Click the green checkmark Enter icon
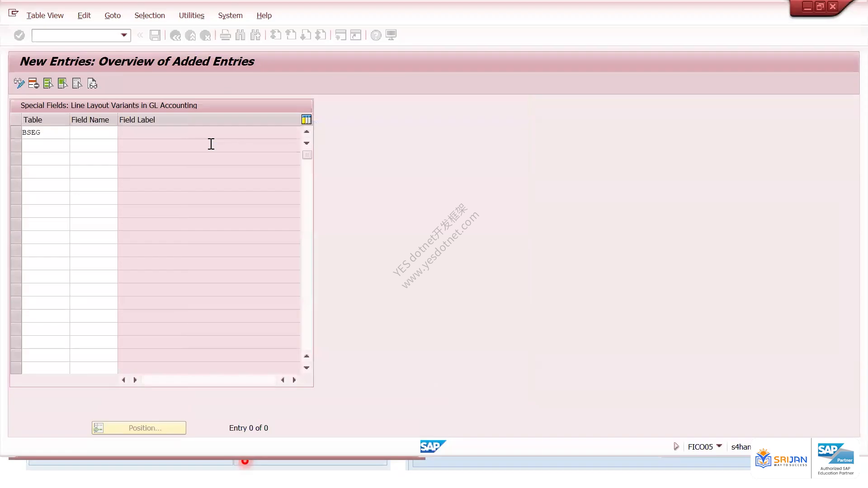 point(19,35)
